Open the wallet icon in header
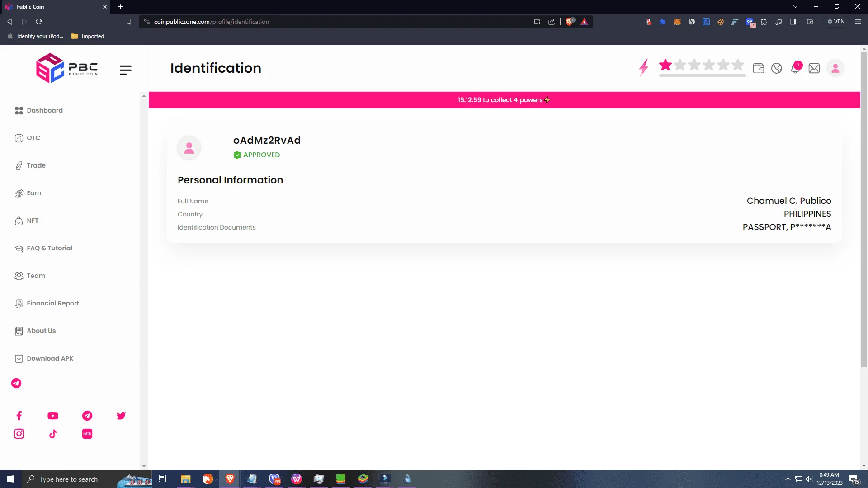Image resolution: width=868 pixels, height=488 pixels. 759,68
